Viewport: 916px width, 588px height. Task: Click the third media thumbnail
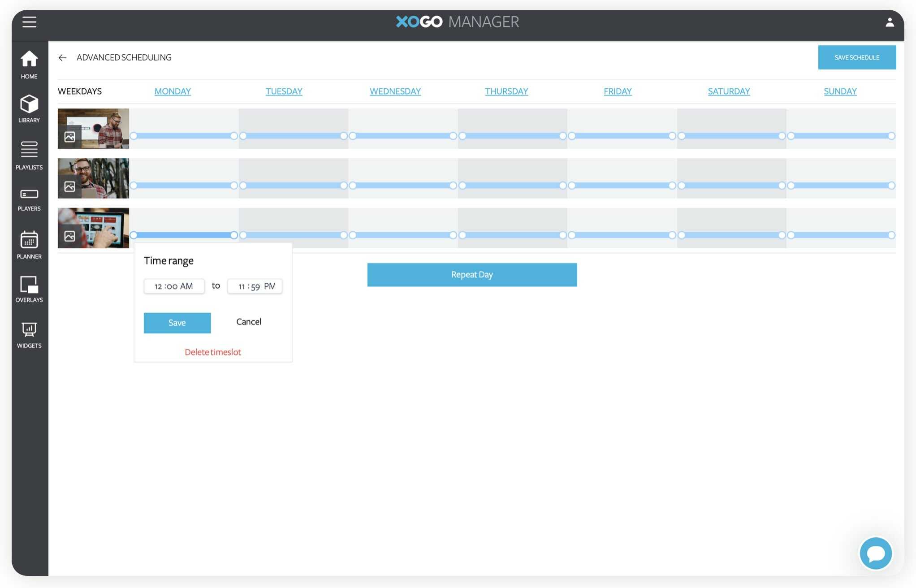(x=93, y=228)
